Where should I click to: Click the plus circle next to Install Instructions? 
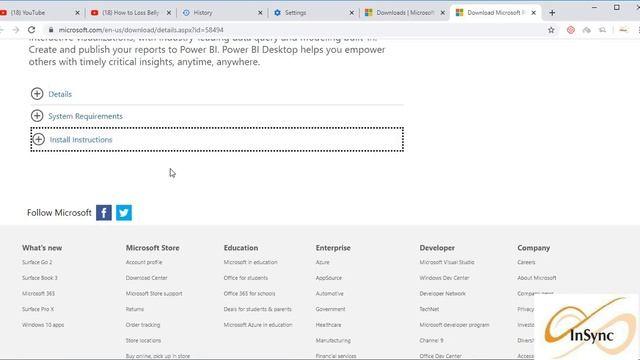pos(38,139)
